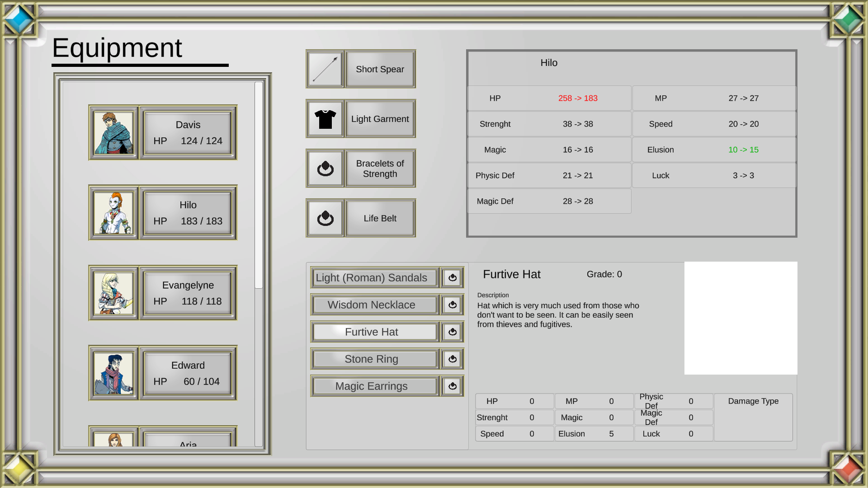Select Magic Earrings from item list
The image size is (868, 488).
point(375,386)
